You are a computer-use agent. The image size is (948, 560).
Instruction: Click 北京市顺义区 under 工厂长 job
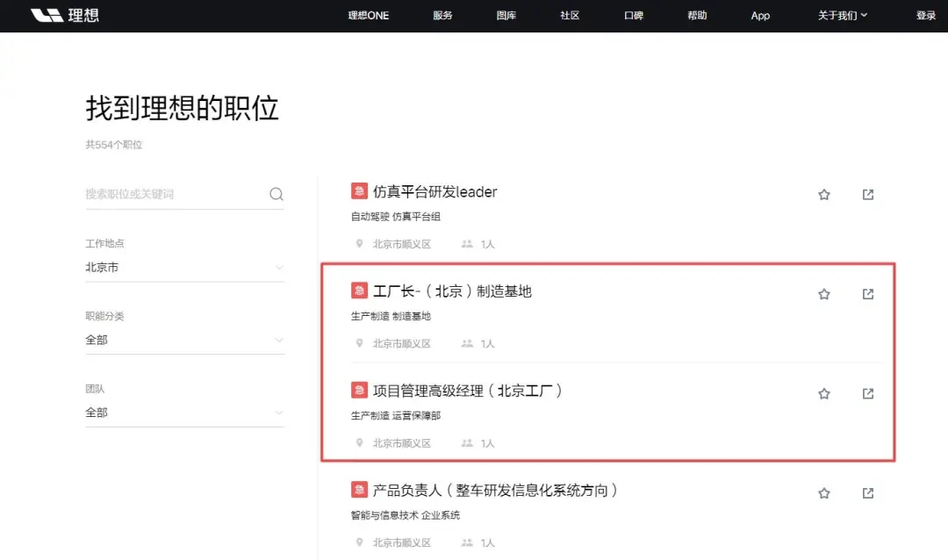[401, 343]
